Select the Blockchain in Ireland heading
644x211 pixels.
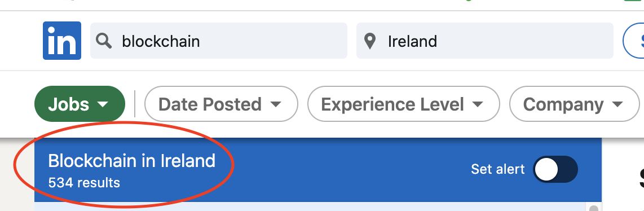pos(132,161)
